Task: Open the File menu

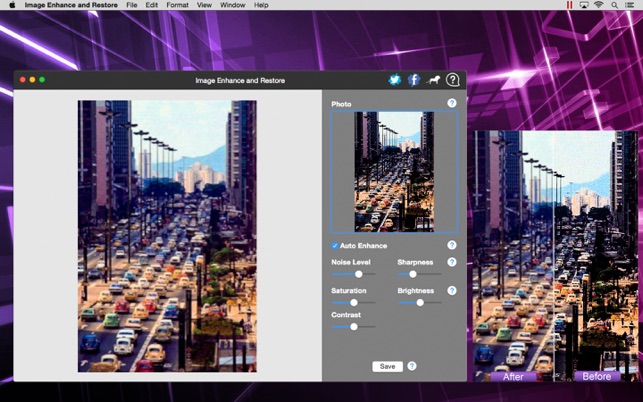Action: [x=132, y=5]
